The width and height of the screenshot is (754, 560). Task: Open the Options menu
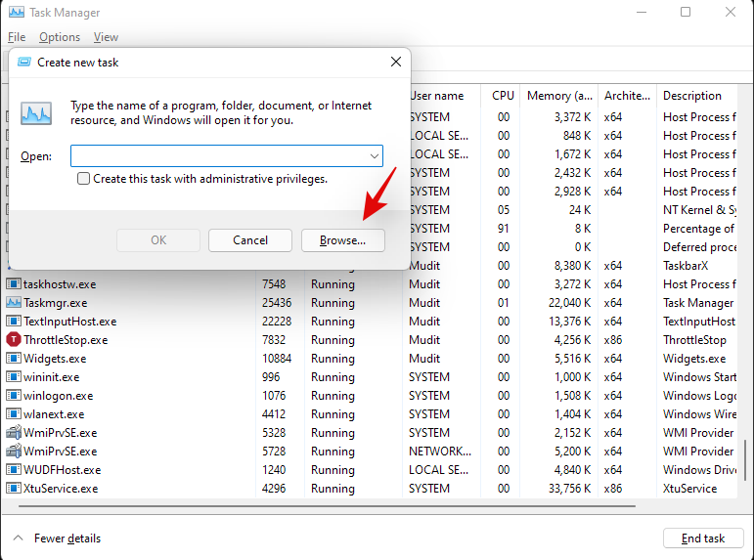pyautogui.click(x=60, y=37)
